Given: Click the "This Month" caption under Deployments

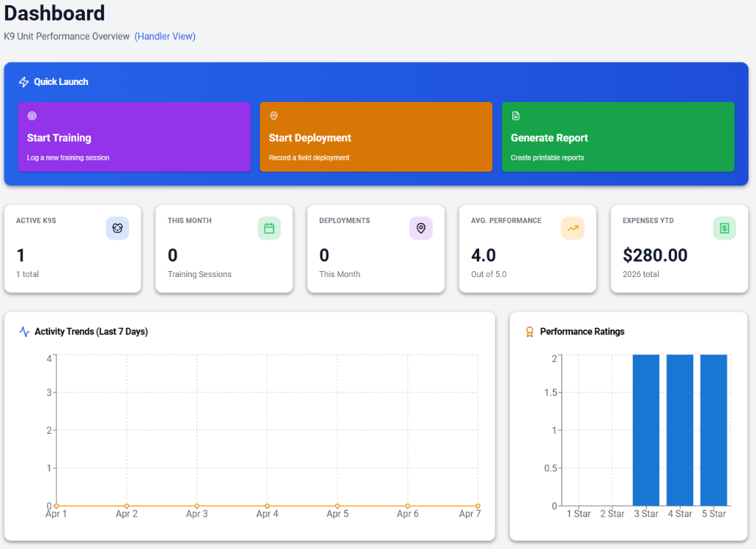Looking at the screenshot, I should pyautogui.click(x=340, y=274).
